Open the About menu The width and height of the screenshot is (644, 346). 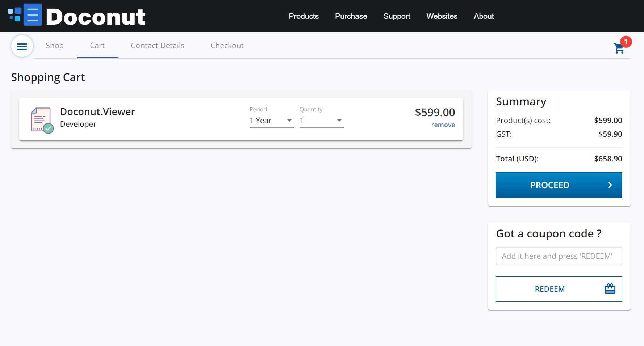pos(484,16)
